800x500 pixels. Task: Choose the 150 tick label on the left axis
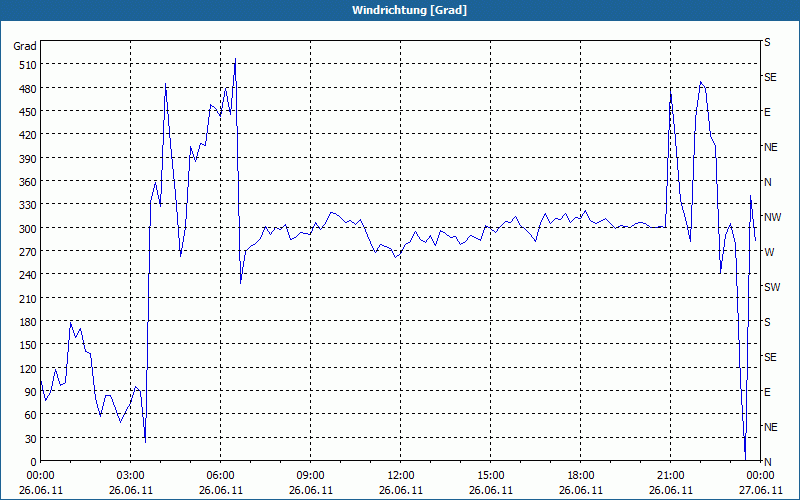tap(28, 345)
